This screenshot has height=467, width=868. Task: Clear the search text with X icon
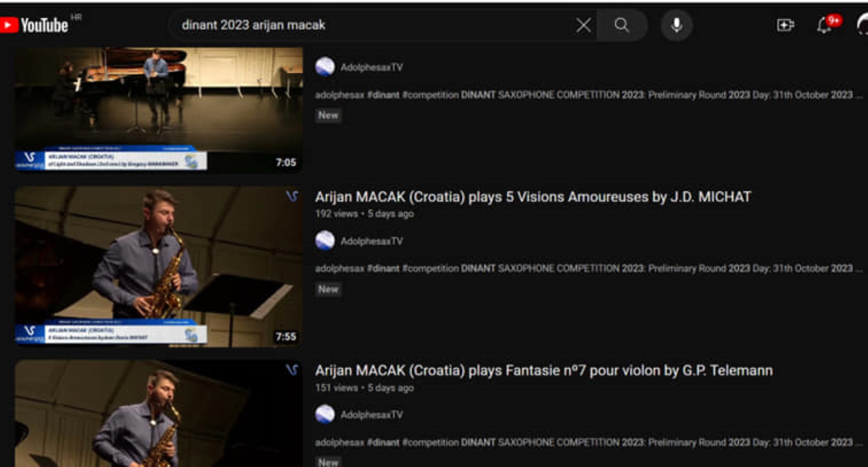click(x=583, y=25)
